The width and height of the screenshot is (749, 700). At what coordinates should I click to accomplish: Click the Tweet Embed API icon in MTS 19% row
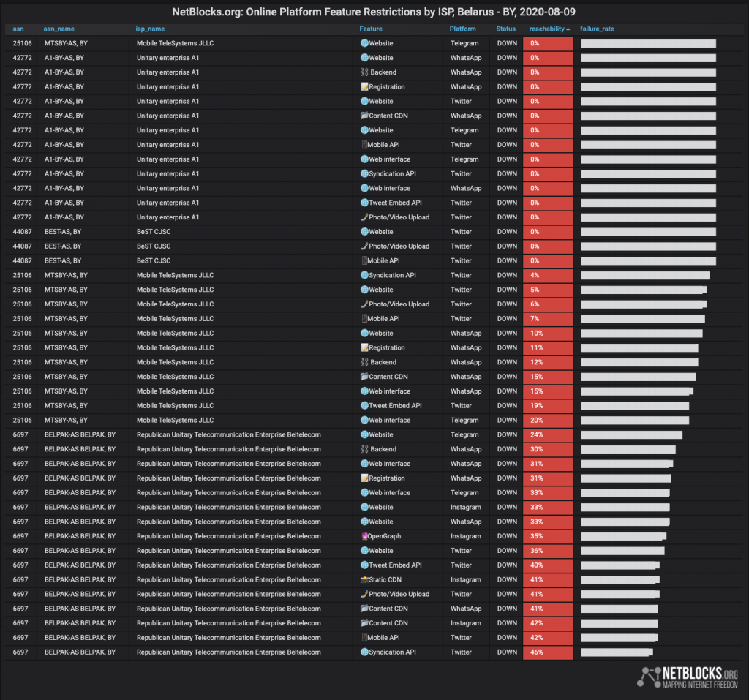pos(364,406)
